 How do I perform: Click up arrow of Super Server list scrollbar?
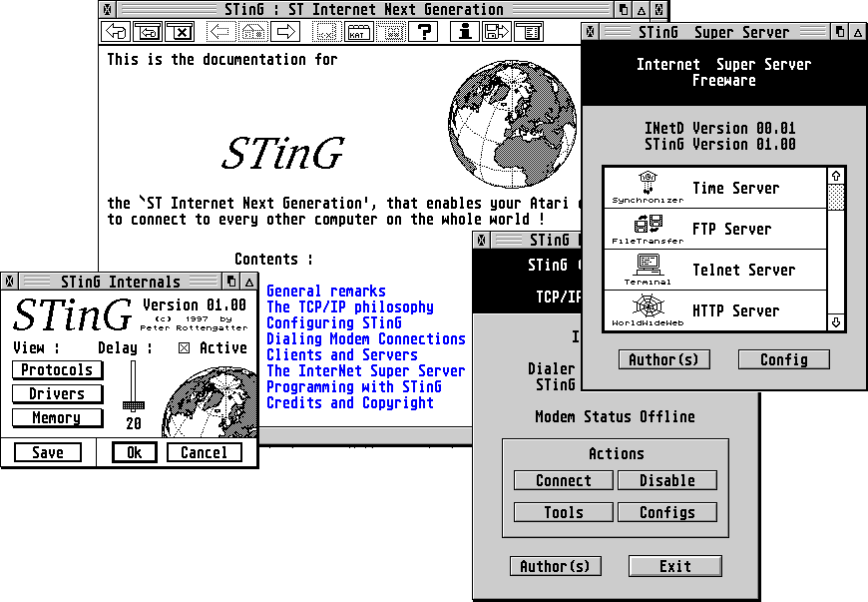click(x=836, y=176)
